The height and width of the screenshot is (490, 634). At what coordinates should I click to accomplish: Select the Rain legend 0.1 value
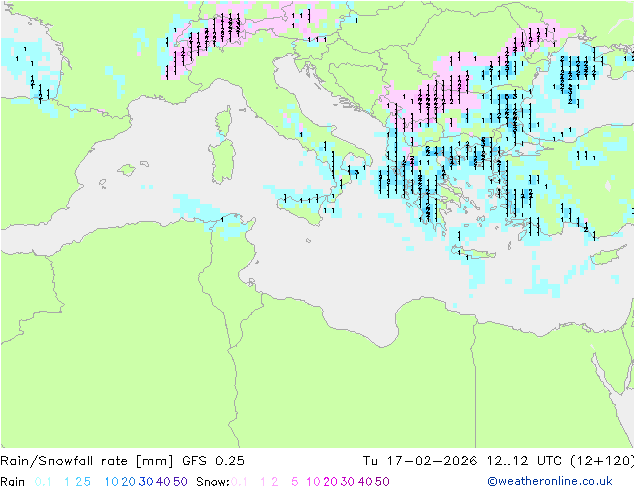coord(43,482)
